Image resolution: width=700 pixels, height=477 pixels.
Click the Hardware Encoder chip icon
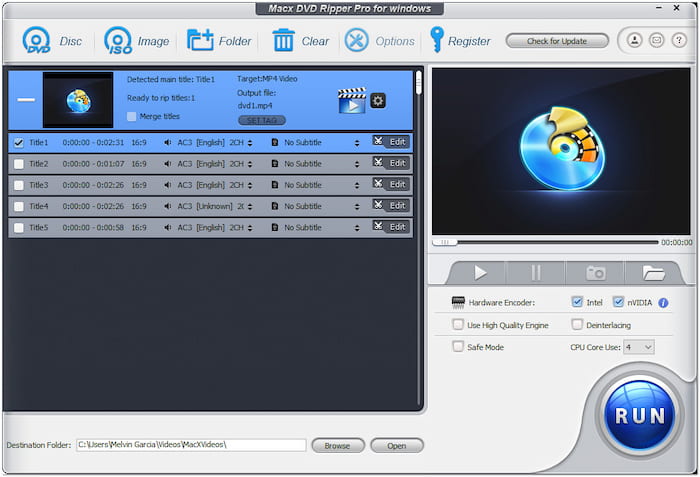458,302
